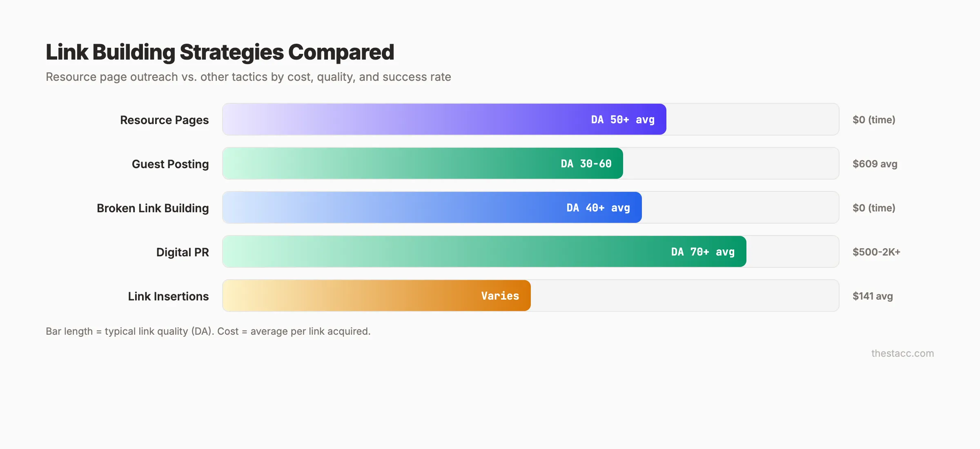
Task: Click the blue DA 40+ avg bar
Action: point(432,207)
